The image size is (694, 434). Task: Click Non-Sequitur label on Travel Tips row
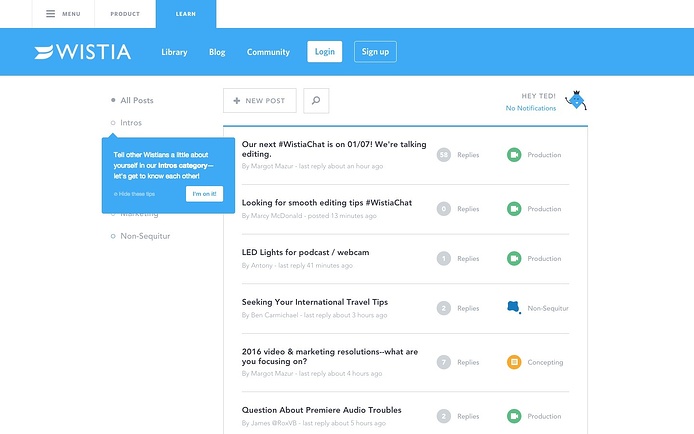click(x=548, y=308)
